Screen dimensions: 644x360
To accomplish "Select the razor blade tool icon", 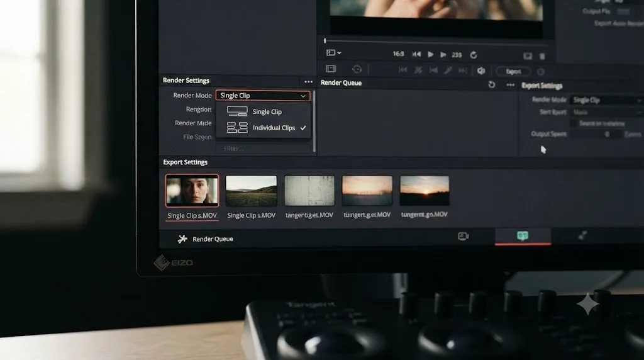I will [x=448, y=70].
